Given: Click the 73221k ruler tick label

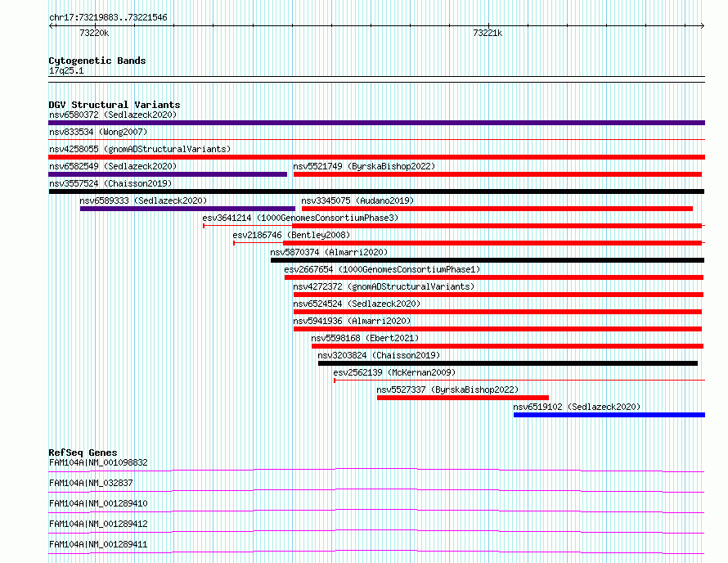Looking at the screenshot, I should point(488,33).
